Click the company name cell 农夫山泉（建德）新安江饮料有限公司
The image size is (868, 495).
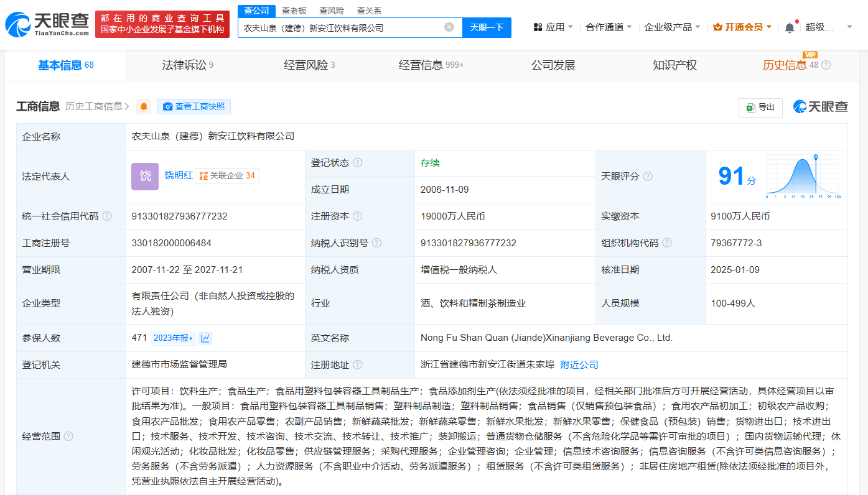tap(213, 136)
